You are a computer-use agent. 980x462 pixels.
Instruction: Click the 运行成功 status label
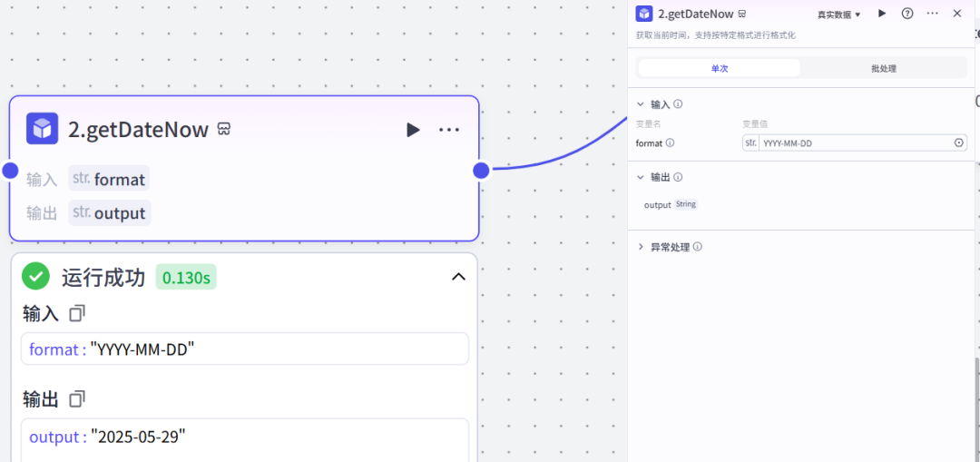pyautogui.click(x=103, y=277)
